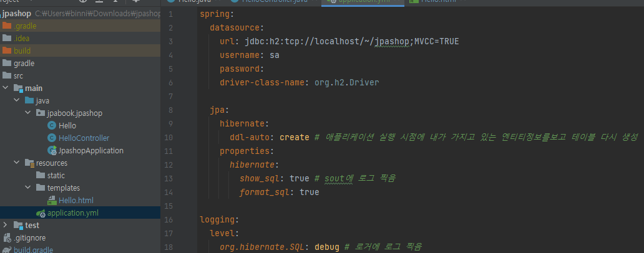The image size is (644, 253).
Task: Click line number 15 in the gutter
Action: pyautogui.click(x=168, y=206)
